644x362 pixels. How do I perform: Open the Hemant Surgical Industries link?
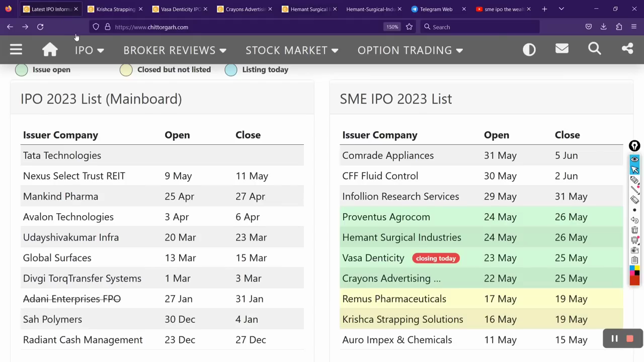click(x=401, y=237)
